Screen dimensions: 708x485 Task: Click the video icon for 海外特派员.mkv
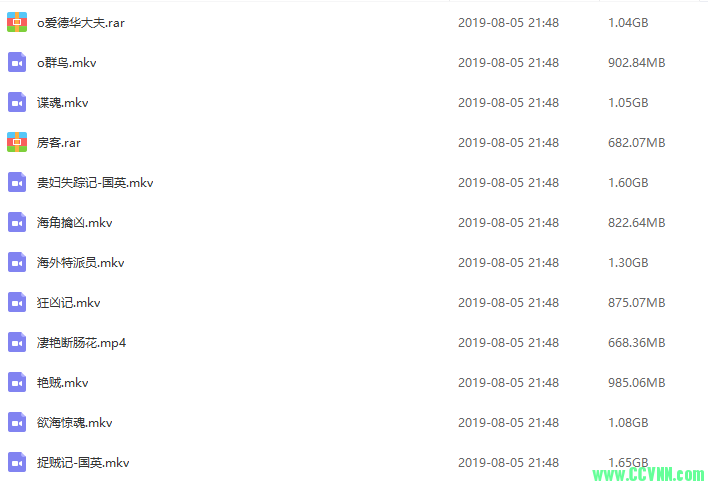coord(17,262)
